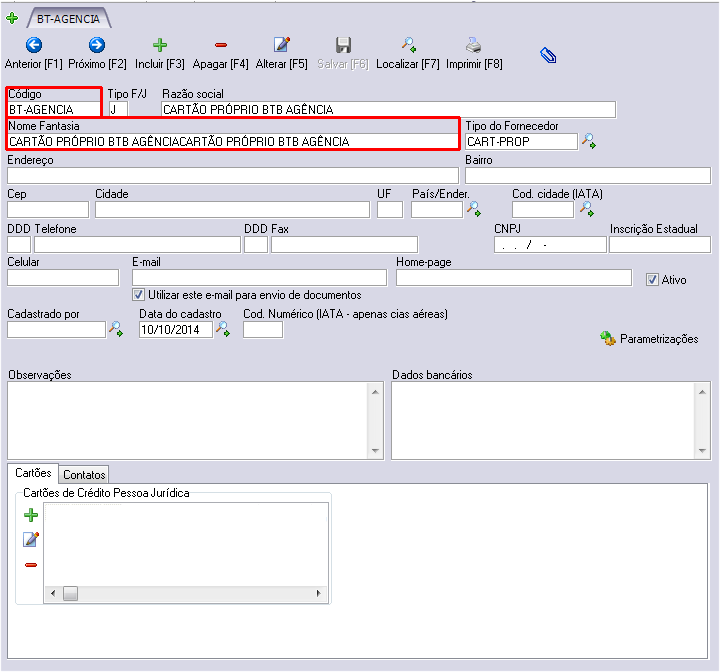Image resolution: width=720 pixels, height=672 pixels.
Task: Click the Inscrição Estadual field
Action: 660,244
